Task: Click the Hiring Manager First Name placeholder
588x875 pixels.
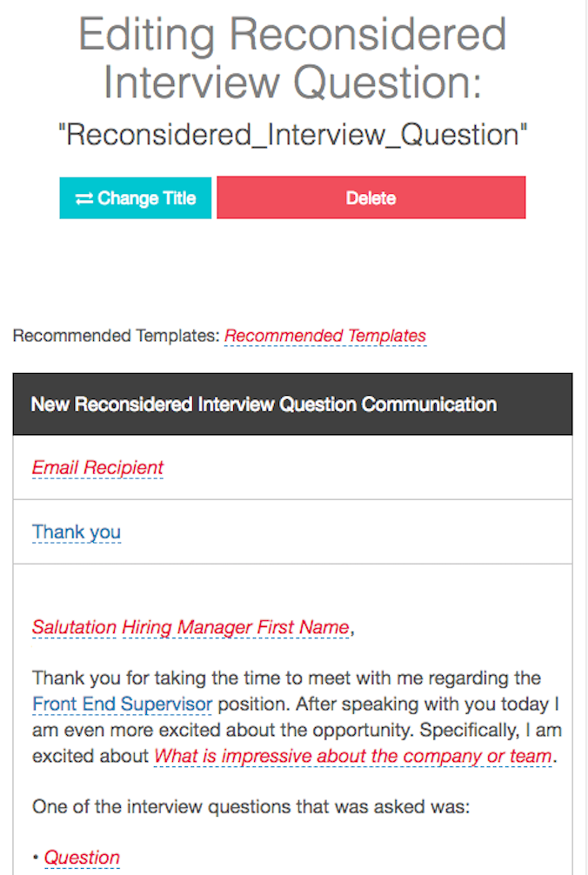Action: [235, 627]
